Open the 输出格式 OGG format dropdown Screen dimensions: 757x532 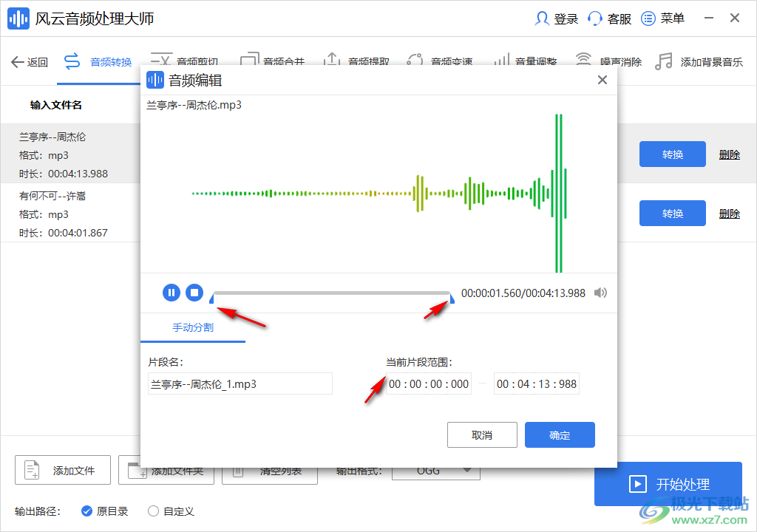[x=435, y=469]
